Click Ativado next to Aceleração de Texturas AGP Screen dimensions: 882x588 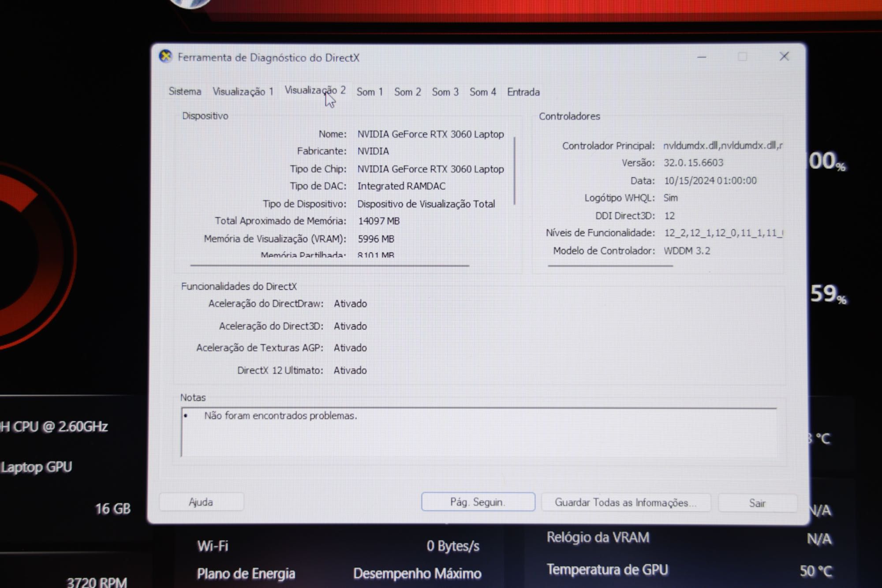(350, 348)
